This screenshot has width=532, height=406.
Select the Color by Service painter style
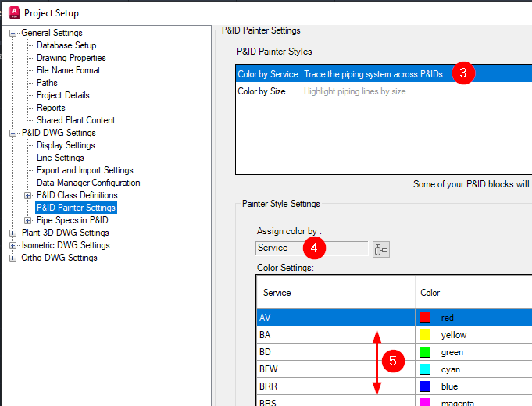[384, 73]
